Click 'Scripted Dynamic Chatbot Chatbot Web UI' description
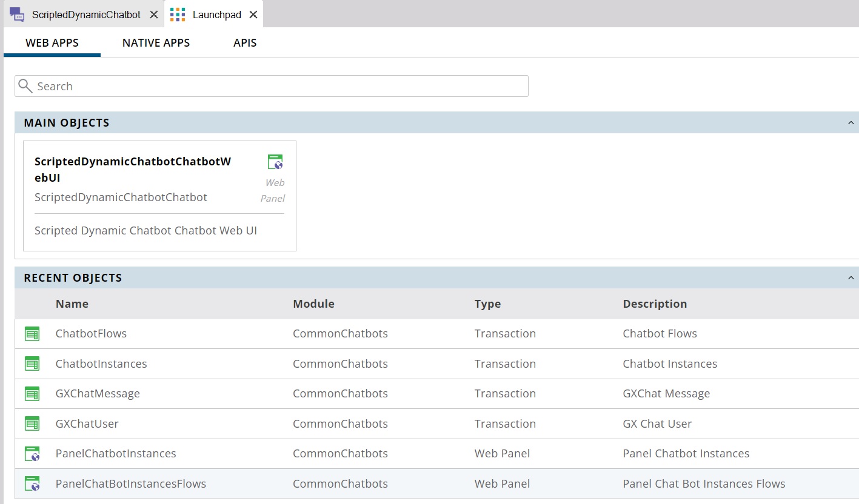The image size is (859, 504). coord(145,231)
